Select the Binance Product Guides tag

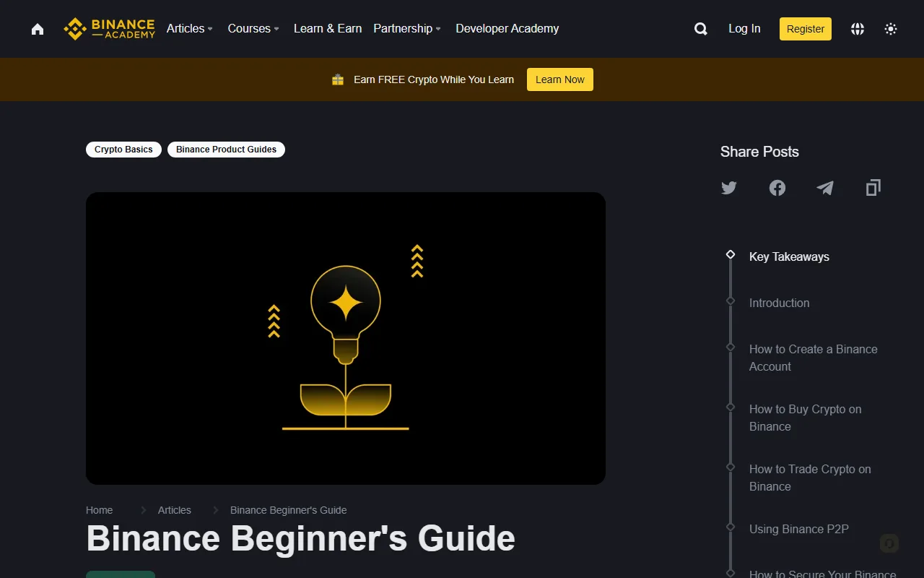pyautogui.click(x=227, y=150)
